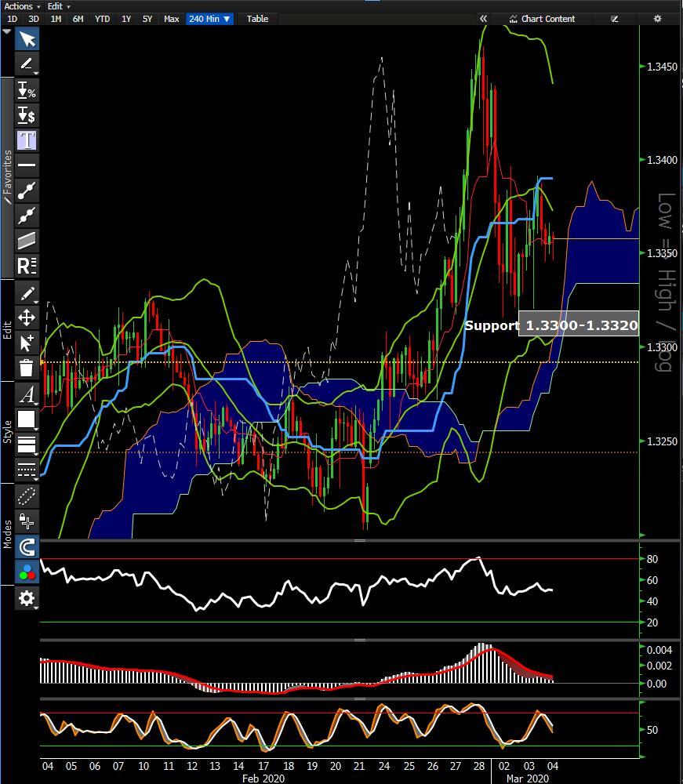
Task: Select the move annotation tool
Action: (x=27, y=318)
